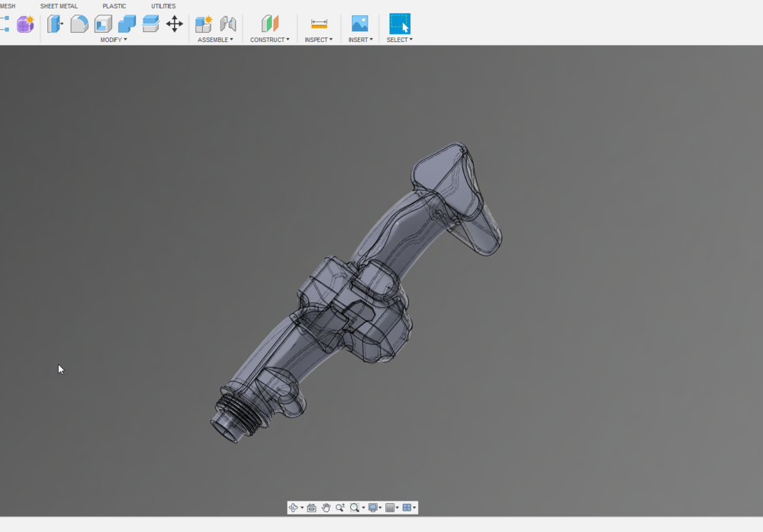Expand the INSPECT dropdown menu
This screenshot has width=763, height=532.
click(x=319, y=40)
